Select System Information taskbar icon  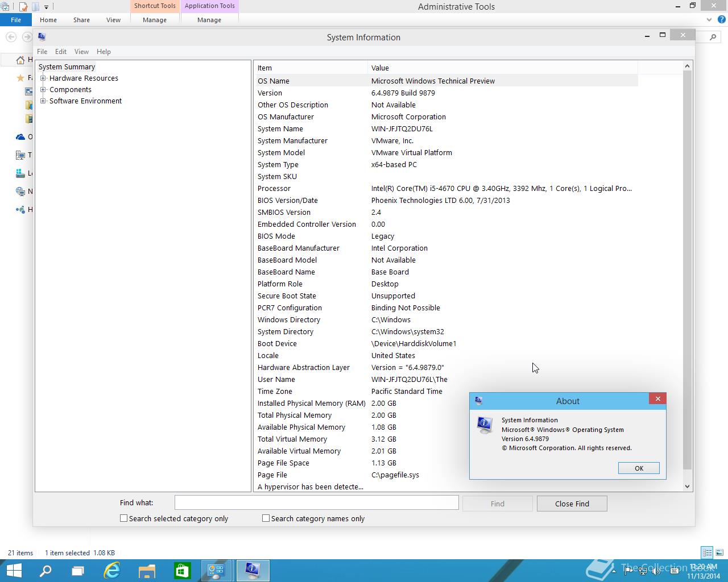point(253,571)
